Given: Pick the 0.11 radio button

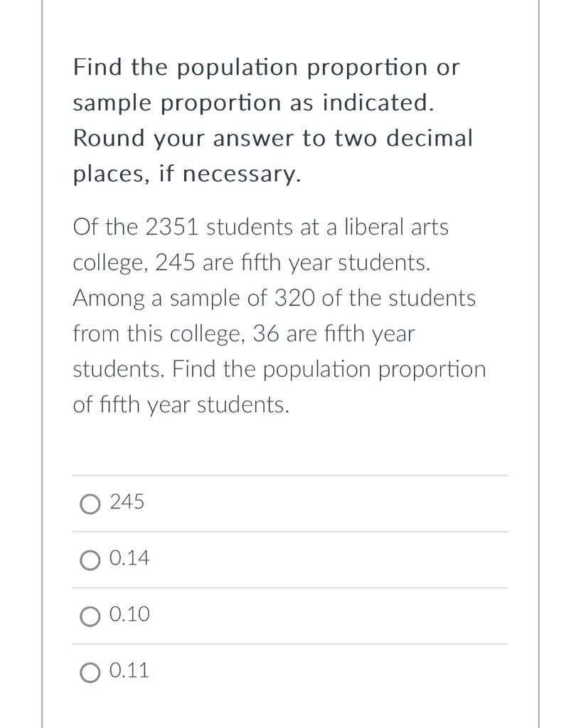Looking at the screenshot, I should coord(90,672).
